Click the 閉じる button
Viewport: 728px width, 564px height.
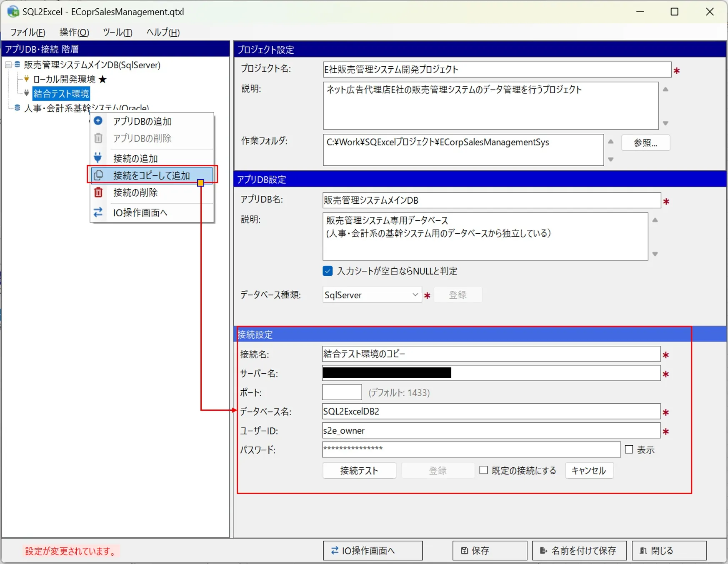coord(669,551)
